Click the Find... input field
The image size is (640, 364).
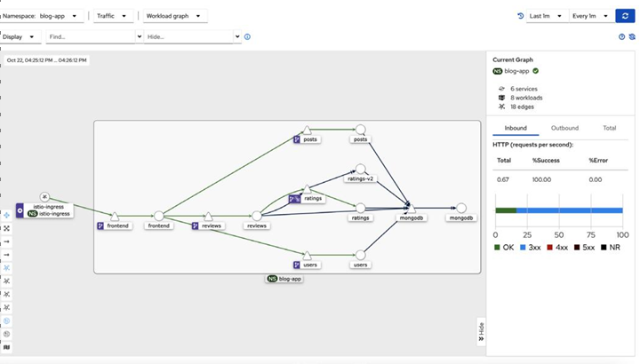(91, 36)
